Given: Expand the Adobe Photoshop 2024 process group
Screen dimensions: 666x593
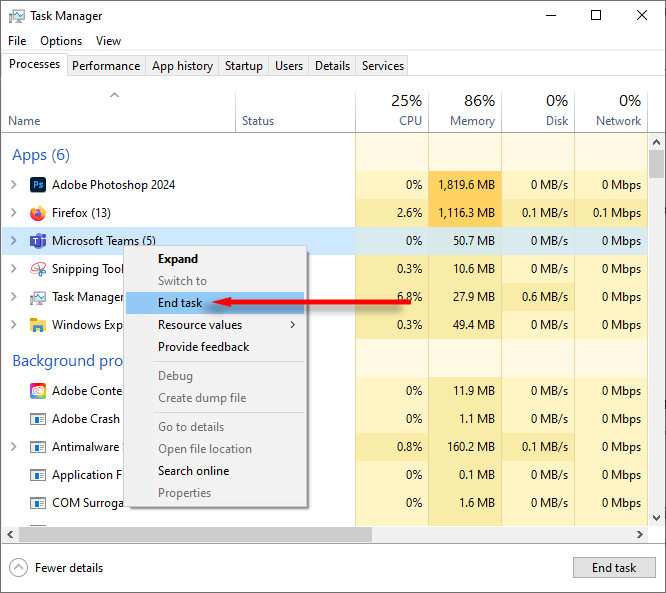Looking at the screenshot, I should (14, 185).
